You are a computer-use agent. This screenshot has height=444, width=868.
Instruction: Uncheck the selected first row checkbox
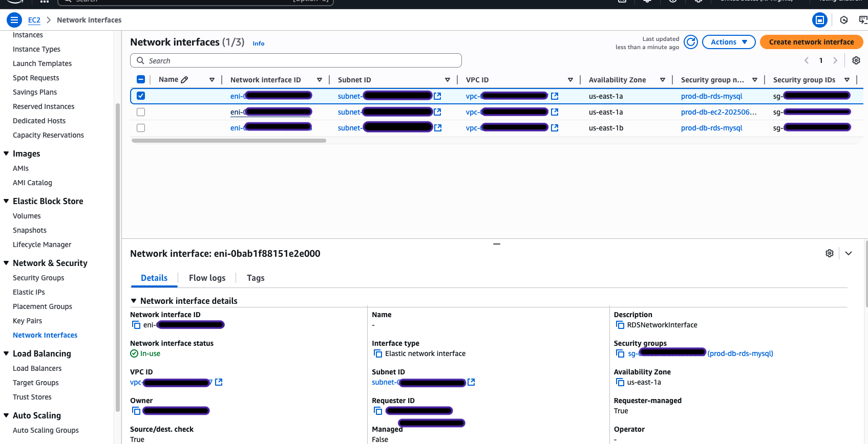click(141, 96)
